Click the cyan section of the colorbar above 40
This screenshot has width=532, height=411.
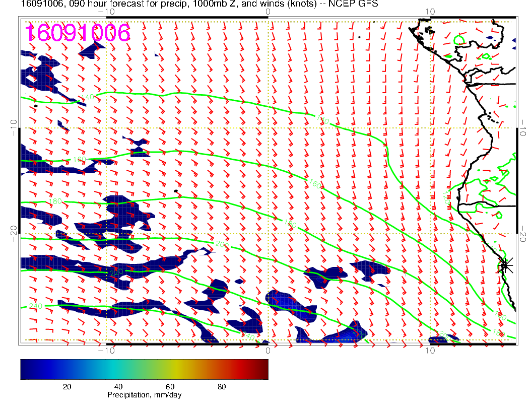119,369
